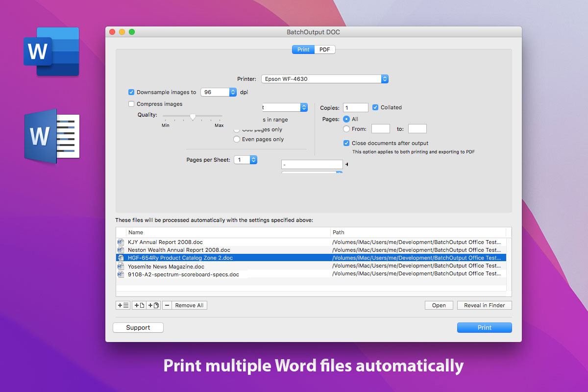Click the add single document button

pos(139,305)
